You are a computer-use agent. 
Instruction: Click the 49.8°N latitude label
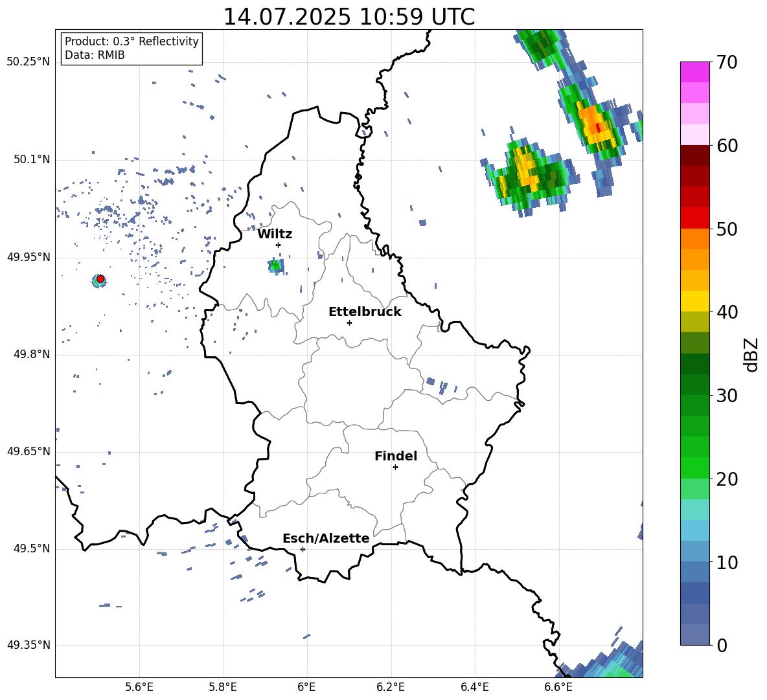pyautogui.click(x=32, y=354)
